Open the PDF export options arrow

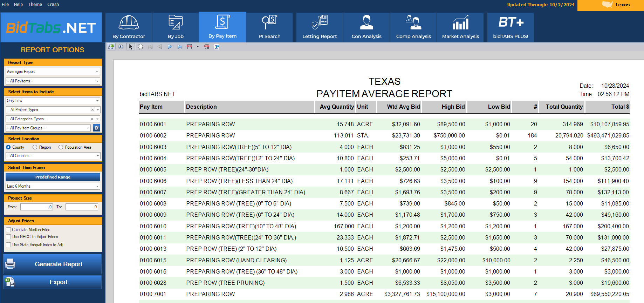click(x=198, y=47)
